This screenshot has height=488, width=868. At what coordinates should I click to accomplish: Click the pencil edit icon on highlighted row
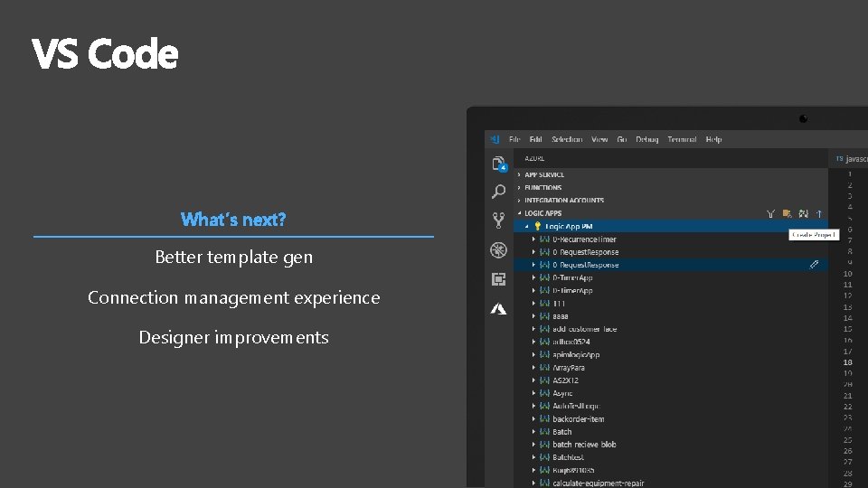[x=814, y=265]
